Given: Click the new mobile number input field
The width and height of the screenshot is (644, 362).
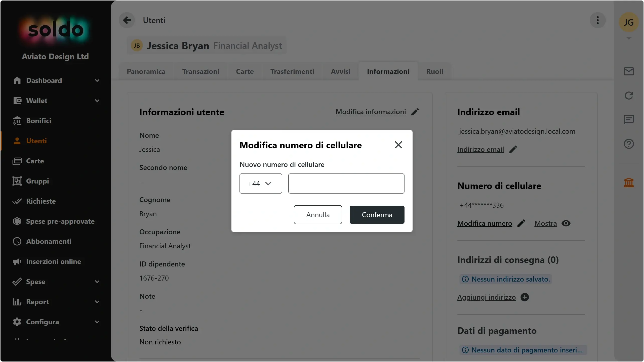Looking at the screenshot, I should coord(346,184).
